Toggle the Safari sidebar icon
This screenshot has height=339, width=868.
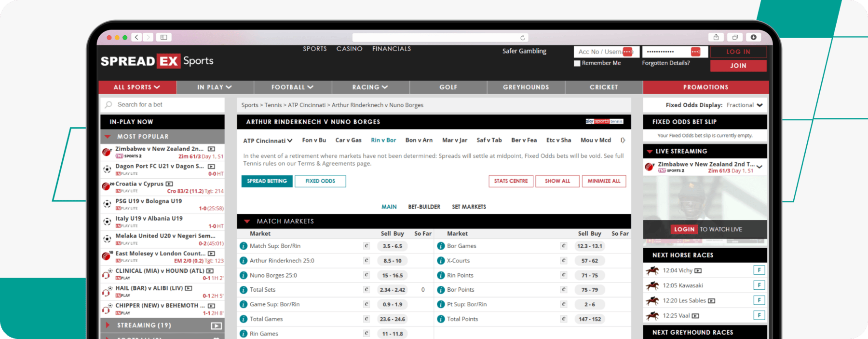click(x=164, y=37)
